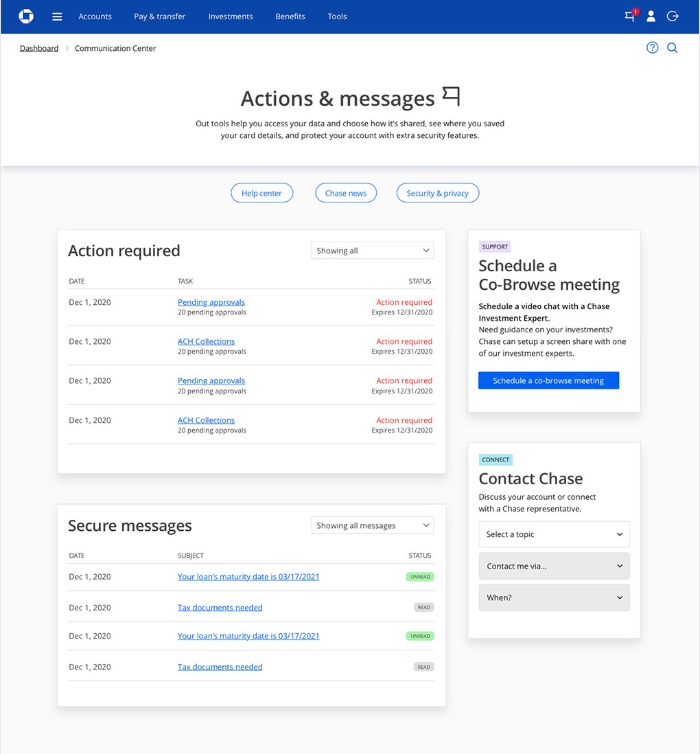Open the Tools menu
700x754 pixels.
coord(337,16)
